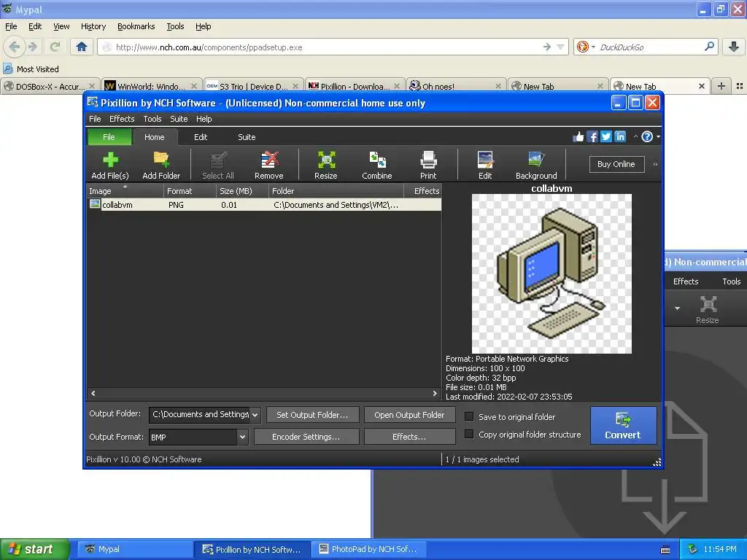Click the Mypal forward arrow
Screen dimensions: 747x560
33,47
